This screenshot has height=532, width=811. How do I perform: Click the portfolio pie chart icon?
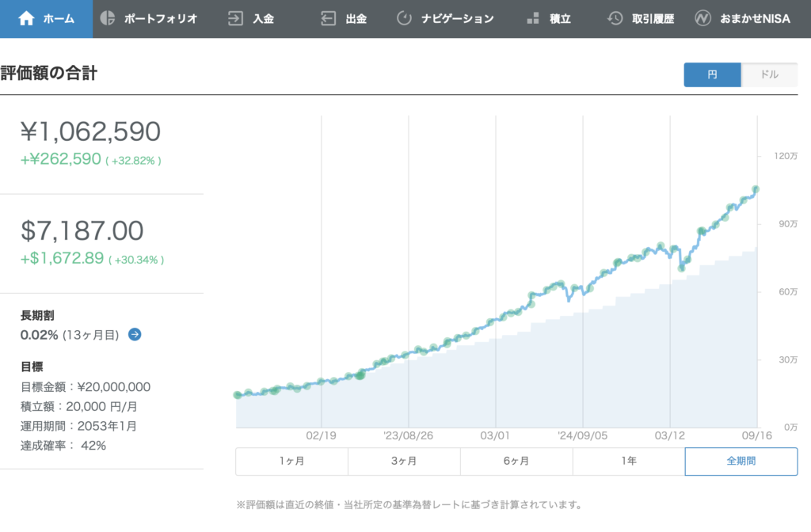pyautogui.click(x=108, y=18)
